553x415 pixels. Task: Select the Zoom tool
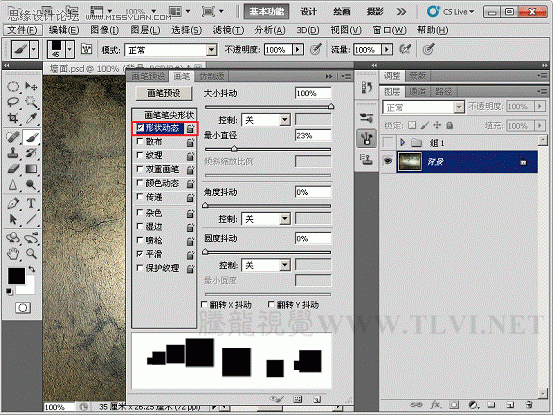pos(31,254)
